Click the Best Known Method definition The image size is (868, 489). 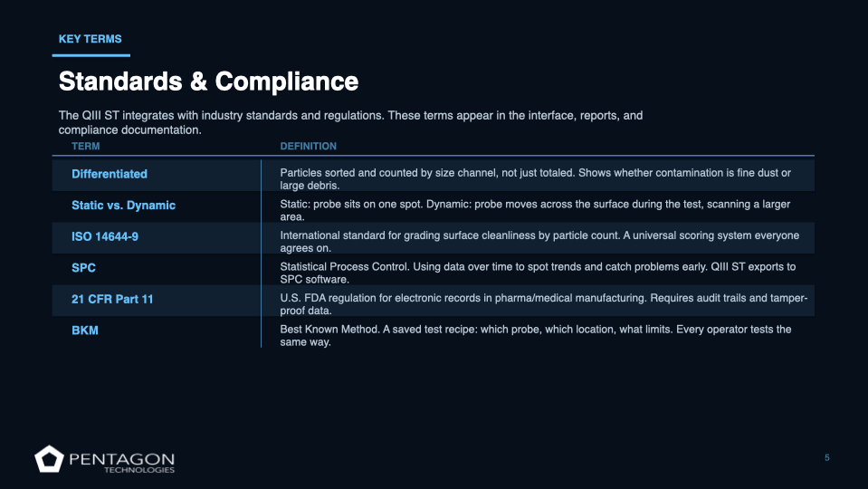point(535,335)
